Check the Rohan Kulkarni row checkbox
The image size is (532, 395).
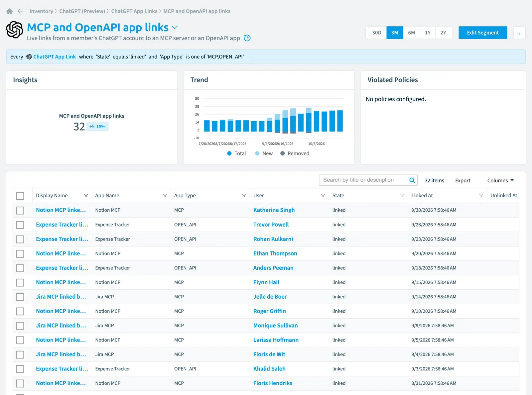(20, 239)
